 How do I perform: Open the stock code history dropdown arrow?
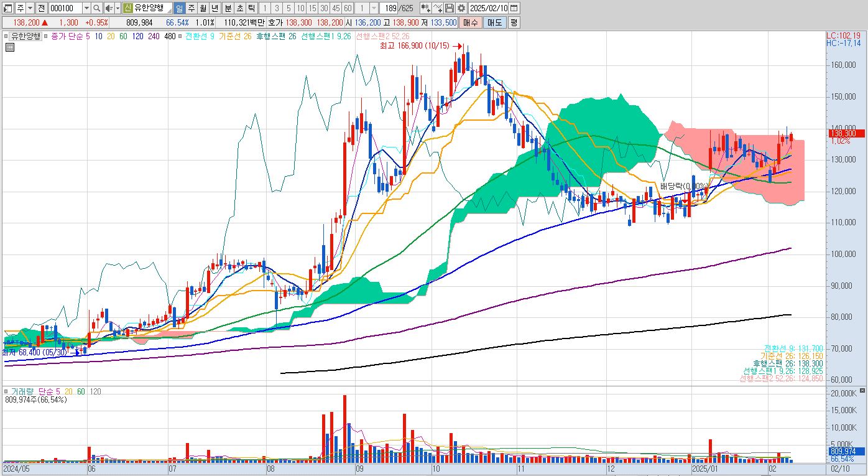pyautogui.click(x=86, y=8)
